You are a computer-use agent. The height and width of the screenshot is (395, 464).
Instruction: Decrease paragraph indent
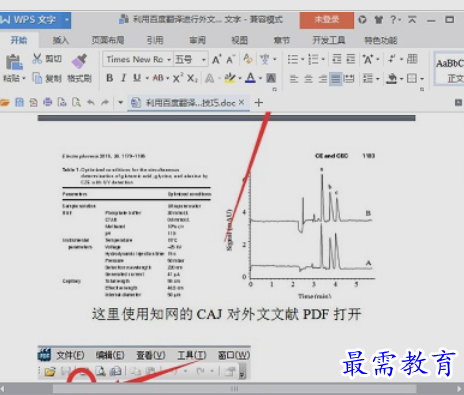click(x=337, y=59)
